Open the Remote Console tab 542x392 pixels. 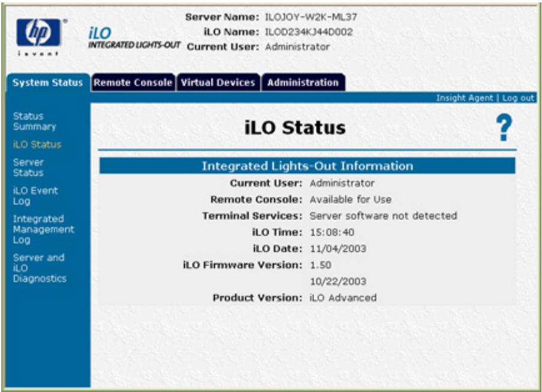pyautogui.click(x=133, y=83)
